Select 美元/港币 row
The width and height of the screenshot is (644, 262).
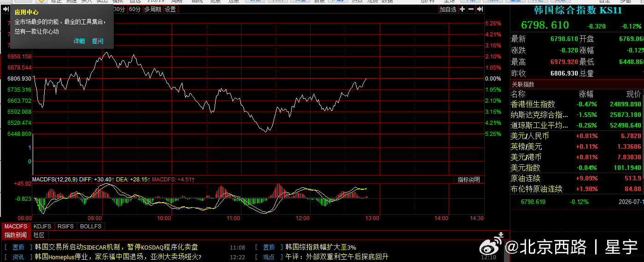click(x=577, y=157)
